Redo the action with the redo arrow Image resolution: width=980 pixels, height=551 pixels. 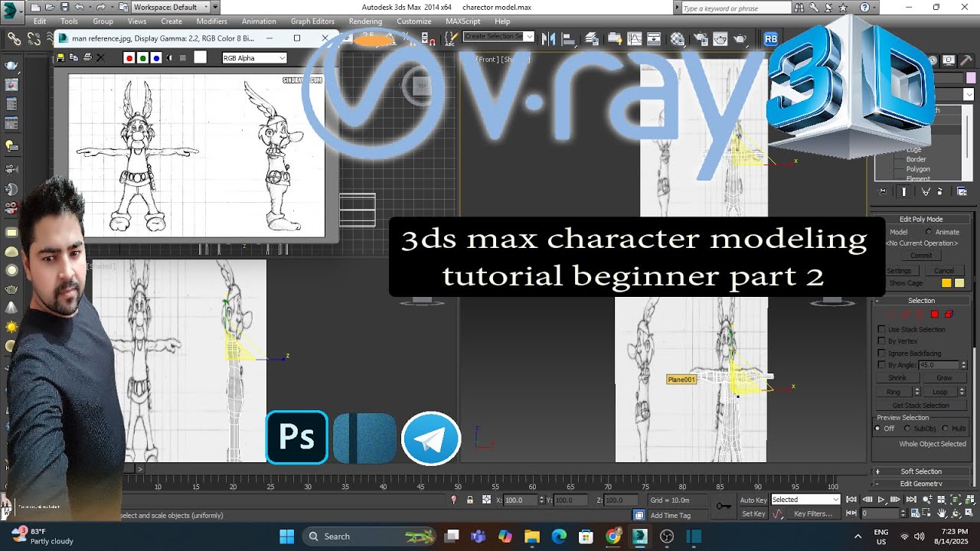[100, 7]
